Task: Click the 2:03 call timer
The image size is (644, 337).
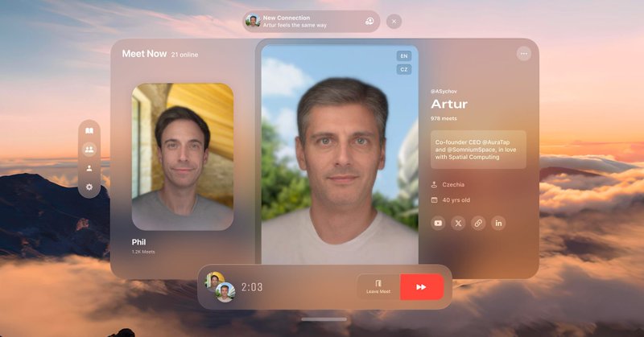Action: pyautogui.click(x=251, y=287)
